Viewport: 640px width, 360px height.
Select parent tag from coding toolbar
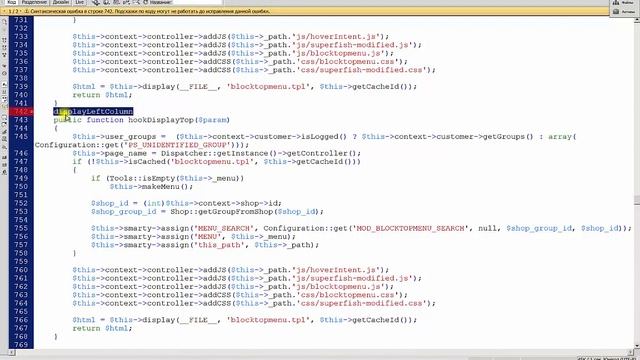(x=4, y=65)
